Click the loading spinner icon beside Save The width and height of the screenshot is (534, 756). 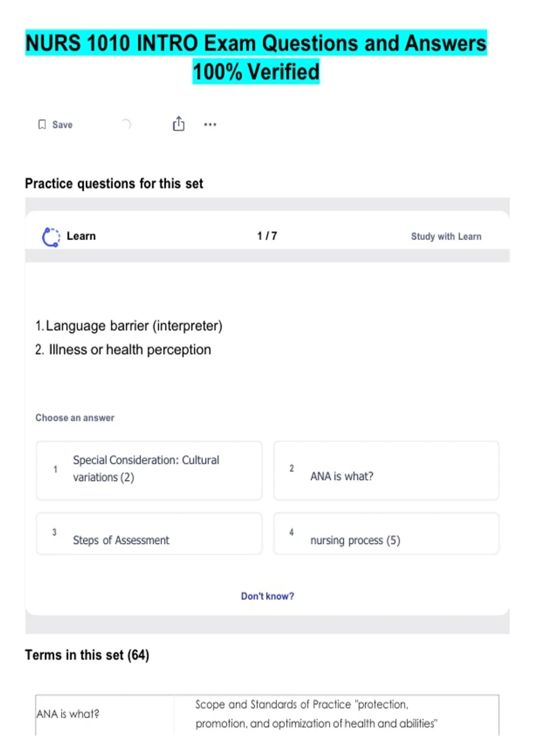pos(126,124)
